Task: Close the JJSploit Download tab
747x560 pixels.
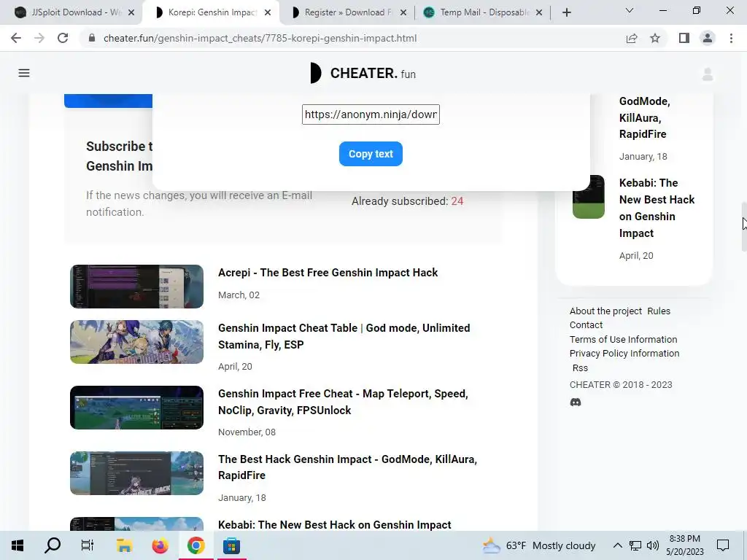Action: click(x=131, y=12)
